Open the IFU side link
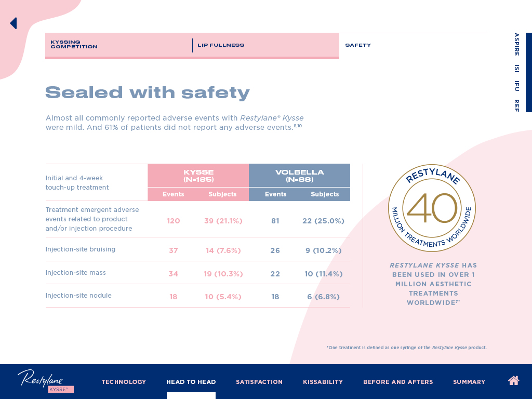532x399 pixels. (x=516, y=86)
